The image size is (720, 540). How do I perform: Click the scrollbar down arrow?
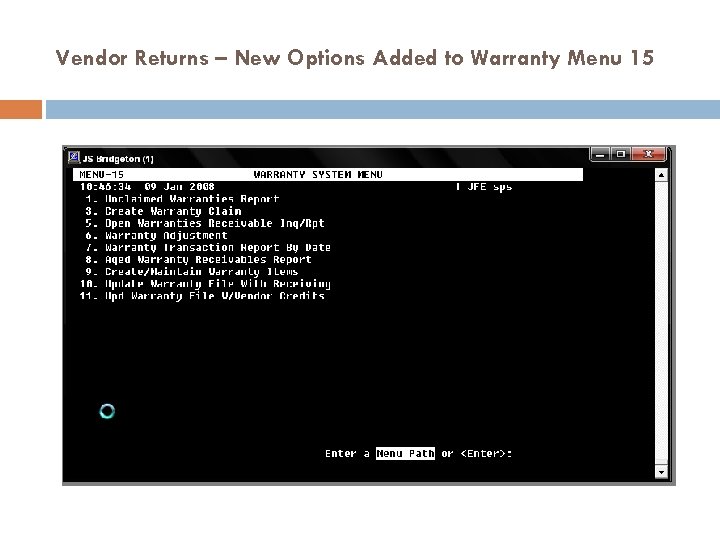[661, 472]
